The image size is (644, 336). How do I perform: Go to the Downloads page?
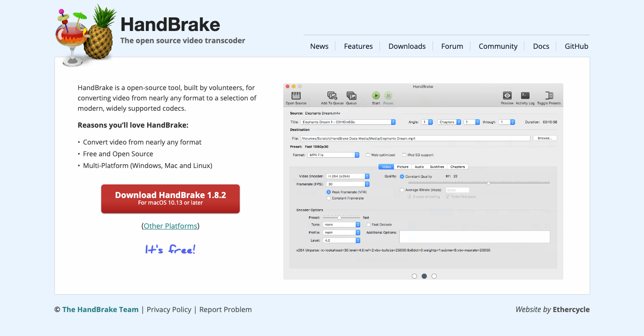click(407, 46)
